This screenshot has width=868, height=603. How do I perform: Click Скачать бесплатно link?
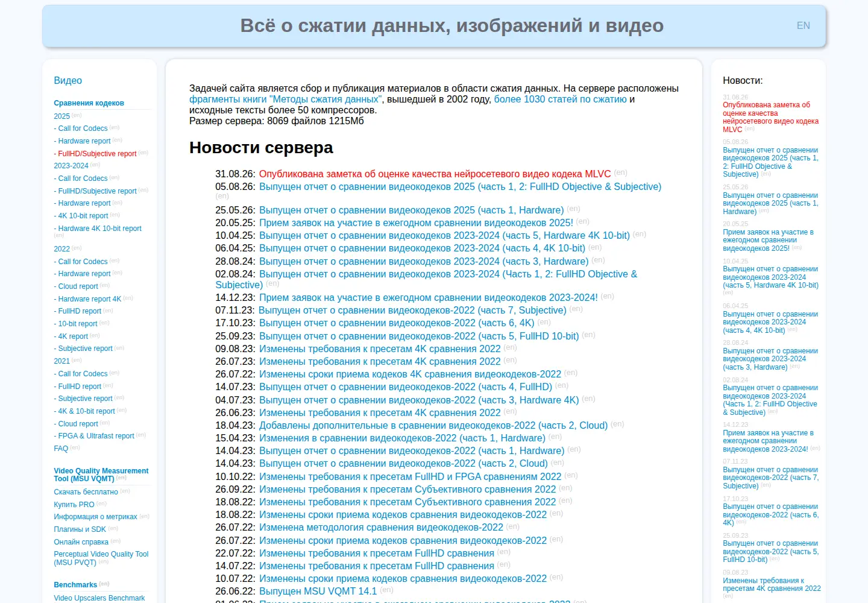tap(86, 492)
